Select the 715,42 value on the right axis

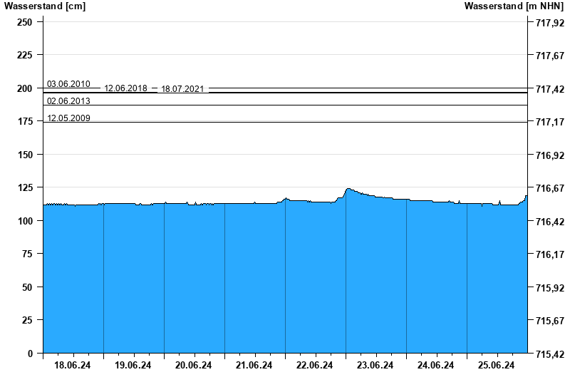(x=549, y=354)
